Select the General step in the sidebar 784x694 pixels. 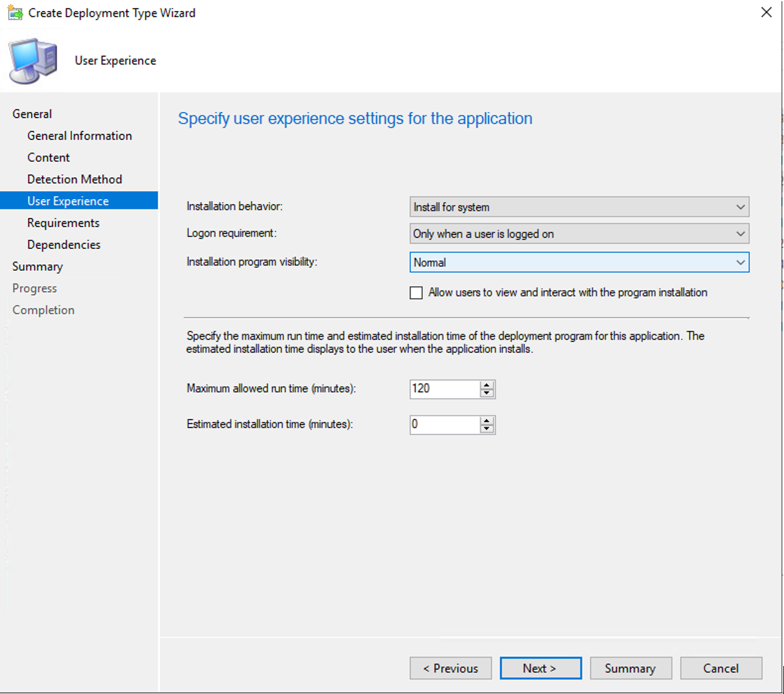coord(32,114)
